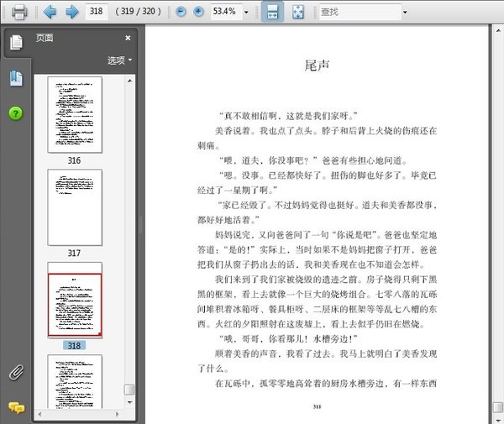
Task: Click the Print icon in toolbar
Action: click(18, 12)
